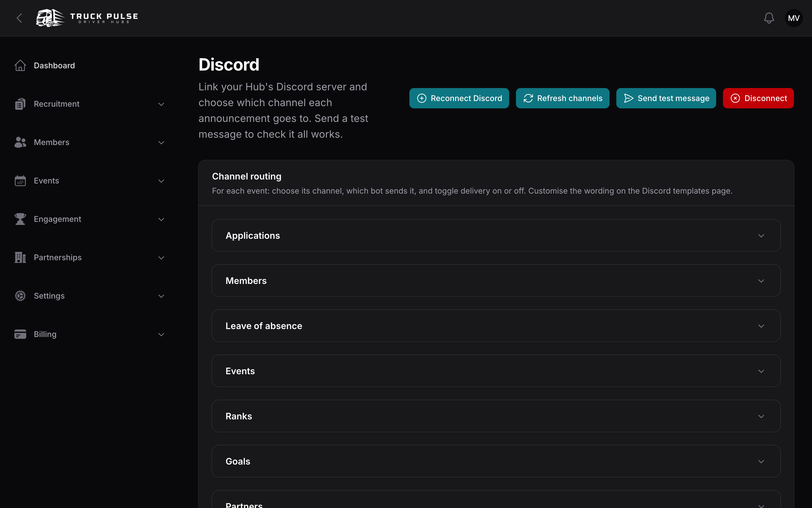Viewport: 812px width, 508px height.
Task: Open the Recruitment menu label
Action: coord(57,104)
